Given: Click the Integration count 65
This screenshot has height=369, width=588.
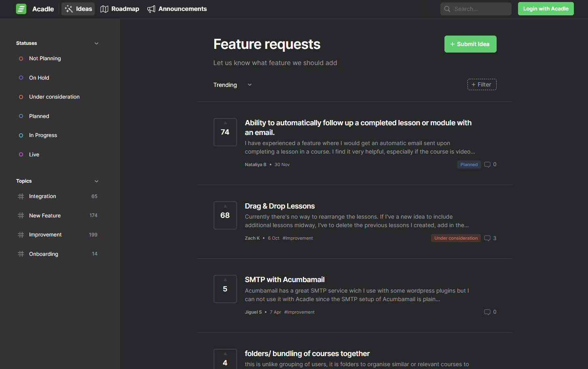Looking at the screenshot, I should (94, 196).
